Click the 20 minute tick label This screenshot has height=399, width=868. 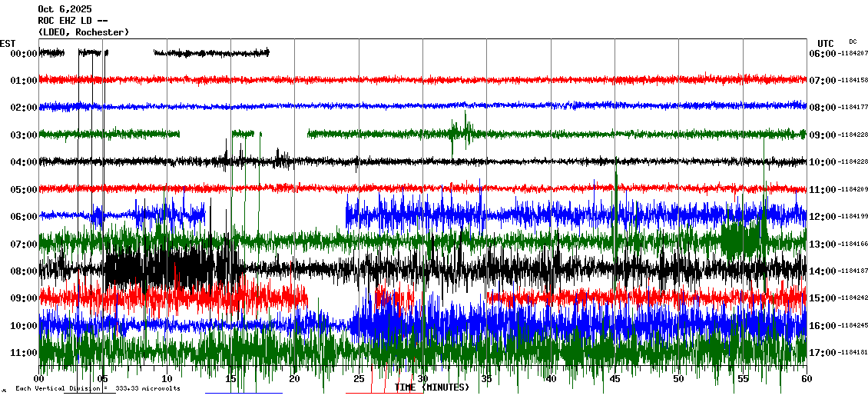point(295,379)
